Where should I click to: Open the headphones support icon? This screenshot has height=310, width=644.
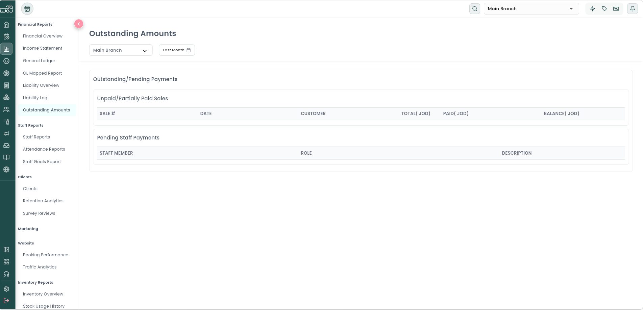point(6,274)
